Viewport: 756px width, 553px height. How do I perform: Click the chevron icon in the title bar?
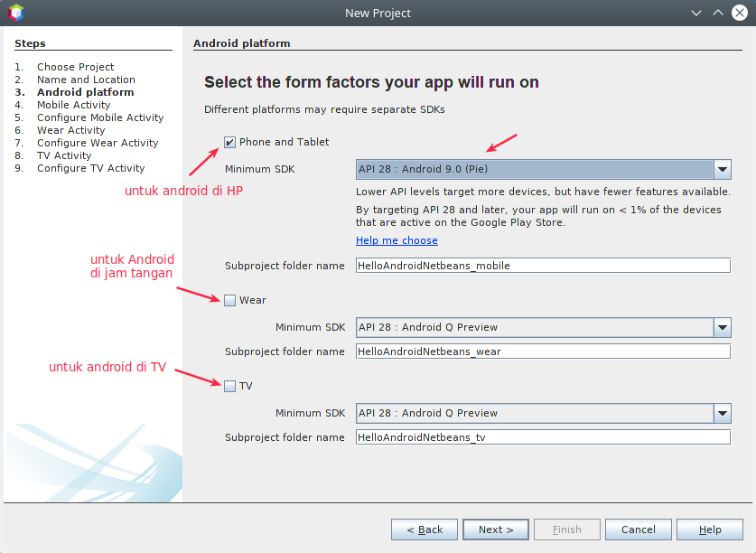point(697,13)
